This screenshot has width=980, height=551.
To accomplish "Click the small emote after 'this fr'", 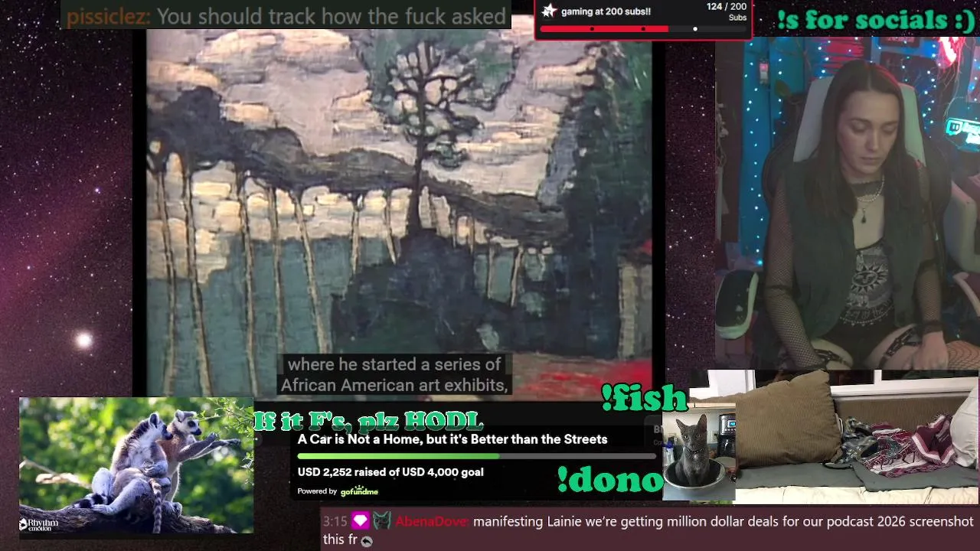I will pyautogui.click(x=367, y=540).
